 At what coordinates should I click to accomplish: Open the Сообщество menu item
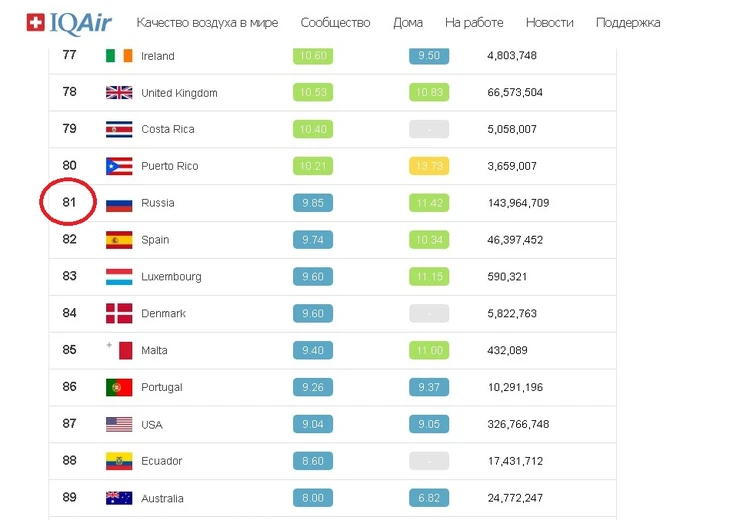[x=335, y=22]
